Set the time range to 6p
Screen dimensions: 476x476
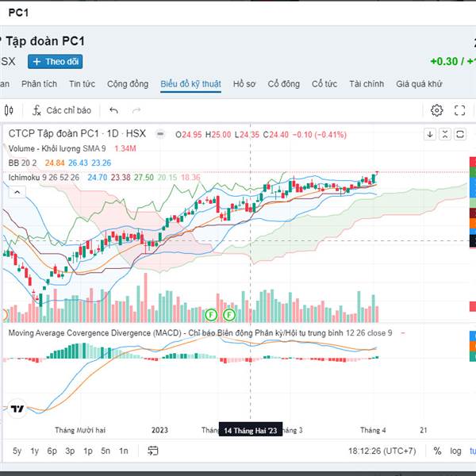(52, 451)
